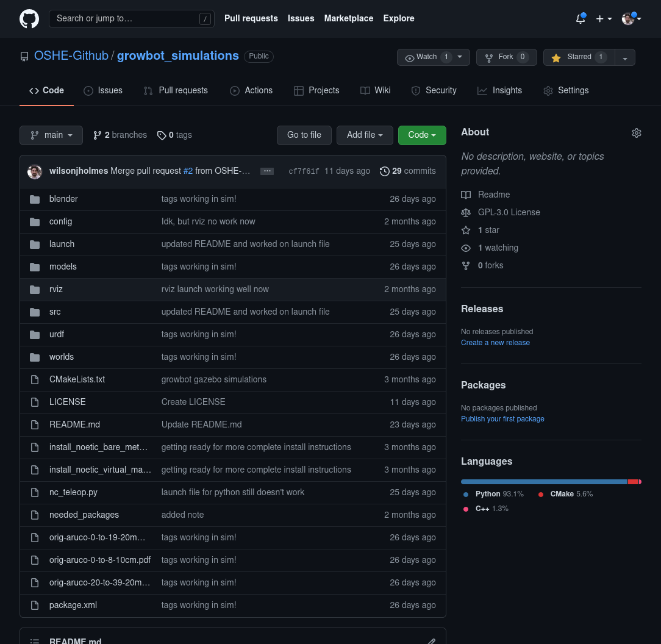The height and width of the screenshot is (644, 661).
Task: Open the growbot_simulations repository link
Action: [178, 55]
